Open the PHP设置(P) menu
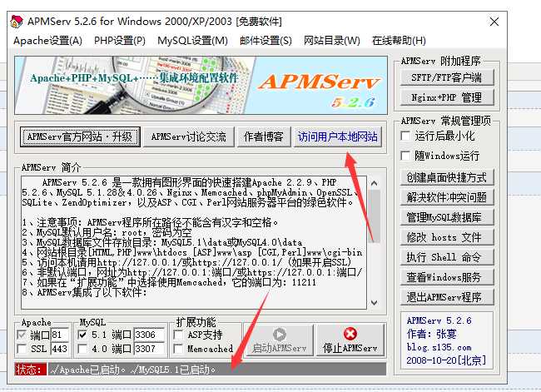Image resolution: width=541 pixels, height=392 pixels. (120, 41)
